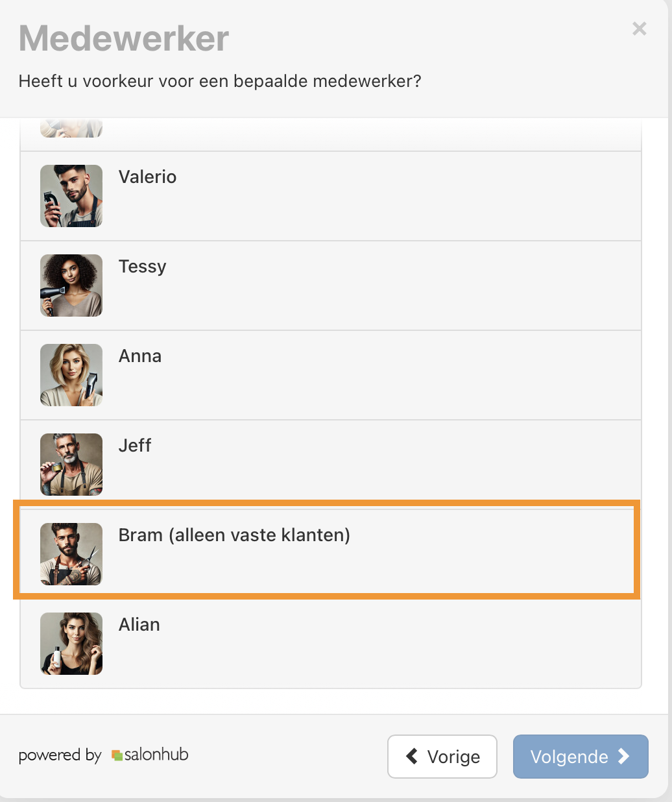This screenshot has width=672, height=802.
Task: Continue with the Volgende button
Action: (x=581, y=757)
